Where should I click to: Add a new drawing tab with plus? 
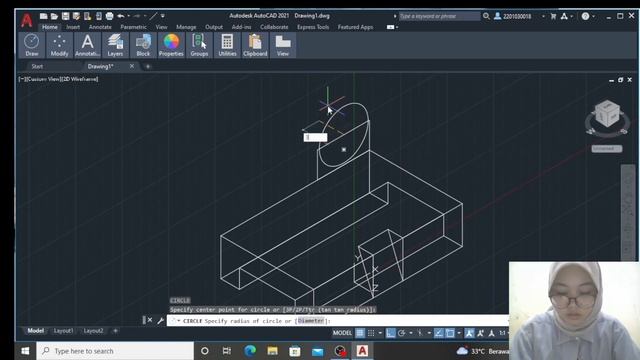tap(148, 66)
